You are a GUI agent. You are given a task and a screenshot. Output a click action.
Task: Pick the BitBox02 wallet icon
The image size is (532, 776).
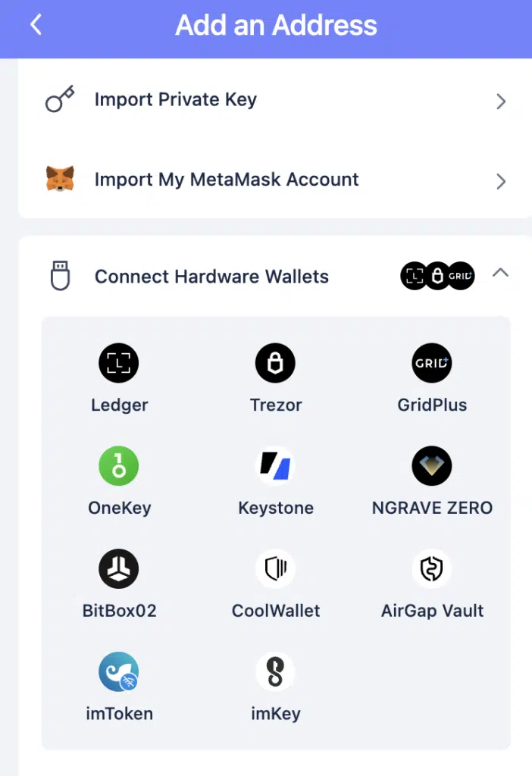click(x=119, y=568)
